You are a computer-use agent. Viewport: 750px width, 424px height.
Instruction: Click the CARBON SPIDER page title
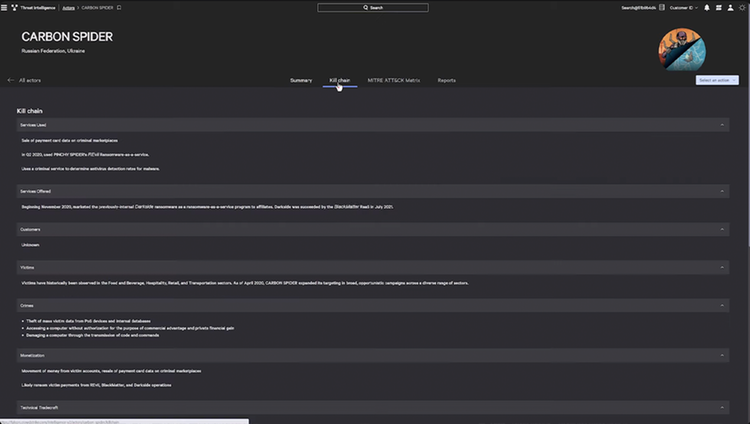click(x=67, y=37)
